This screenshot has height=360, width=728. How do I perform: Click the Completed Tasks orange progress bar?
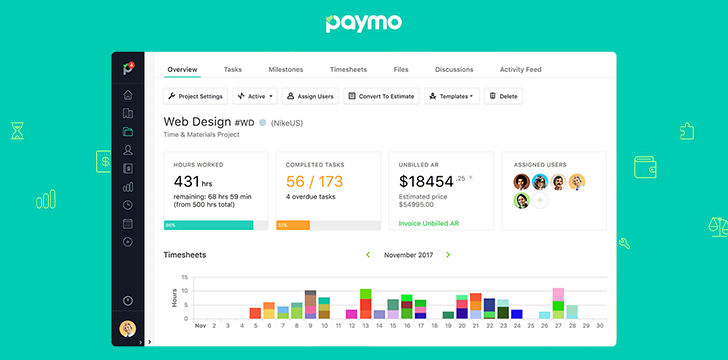[x=293, y=225]
